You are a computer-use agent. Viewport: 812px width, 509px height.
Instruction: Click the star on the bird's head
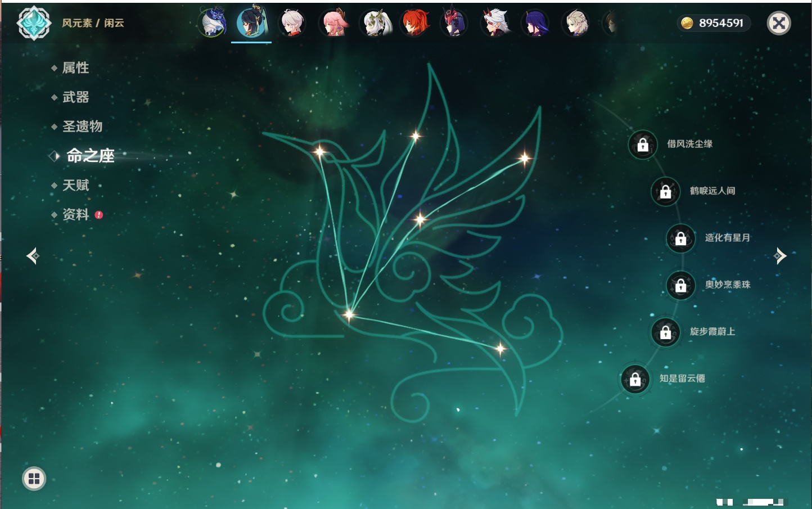point(319,151)
